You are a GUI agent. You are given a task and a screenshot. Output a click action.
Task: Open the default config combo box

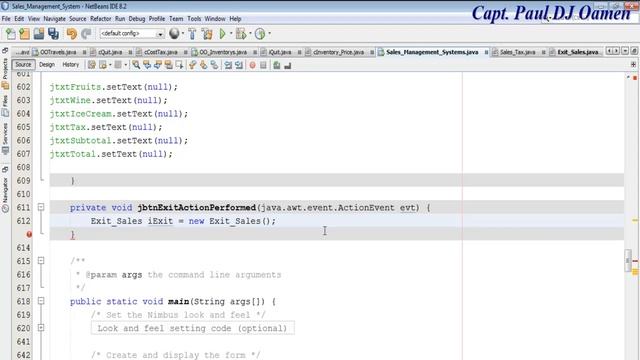[131, 33]
